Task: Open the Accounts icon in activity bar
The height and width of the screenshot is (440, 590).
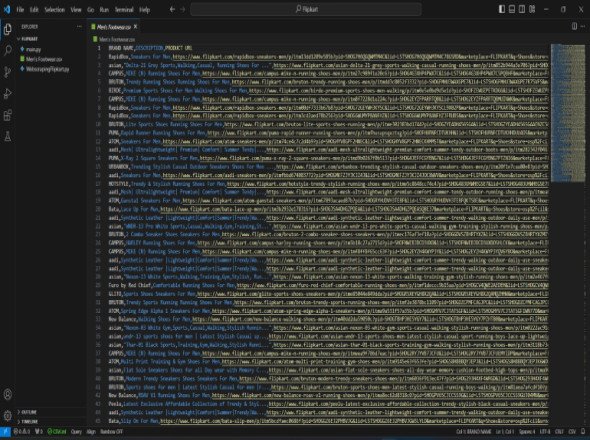Action: 8,394
